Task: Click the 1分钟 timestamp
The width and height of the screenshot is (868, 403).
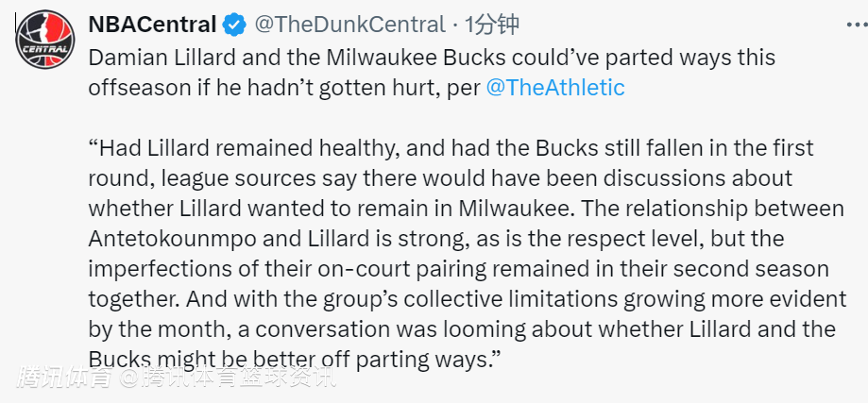Action: pyautogui.click(x=491, y=25)
